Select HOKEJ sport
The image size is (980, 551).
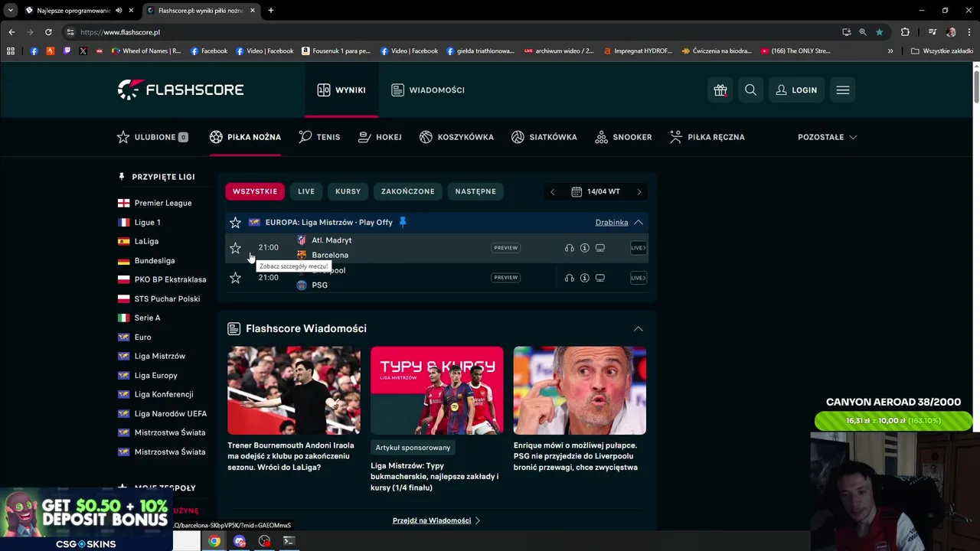(x=380, y=137)
